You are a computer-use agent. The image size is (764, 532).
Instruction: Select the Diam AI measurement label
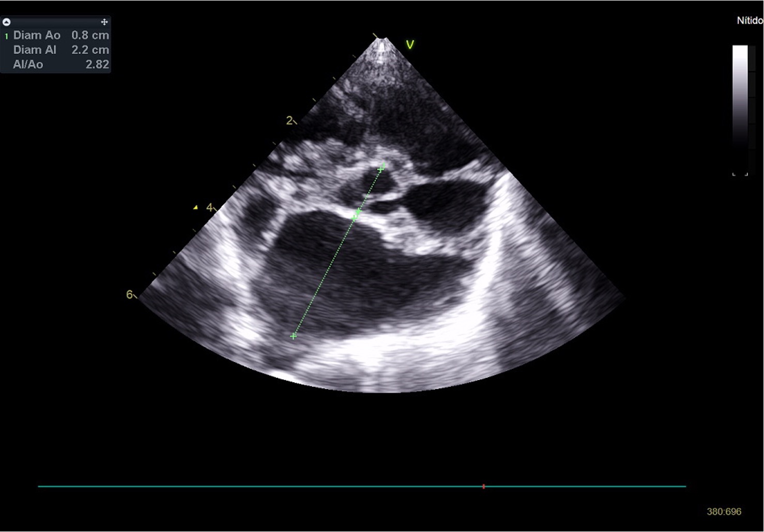pos(35,50)
